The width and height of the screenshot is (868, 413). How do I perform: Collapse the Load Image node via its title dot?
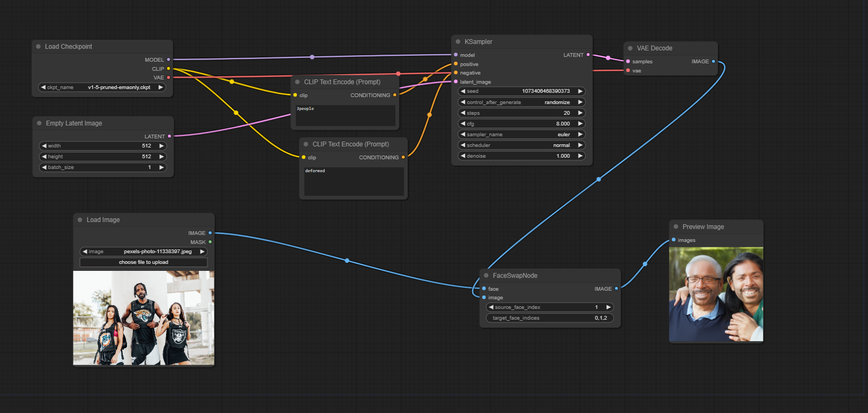point(80,220)
